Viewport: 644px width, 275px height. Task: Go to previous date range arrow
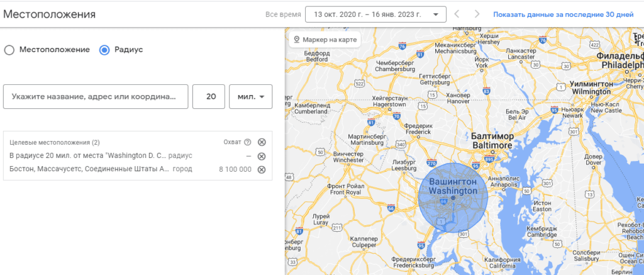pyautogui.click(x=457, y=14)
